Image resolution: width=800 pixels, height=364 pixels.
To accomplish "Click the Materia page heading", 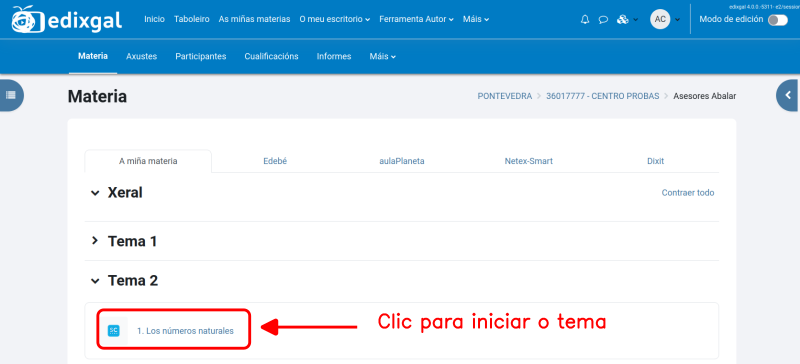I will coord(97,96).
